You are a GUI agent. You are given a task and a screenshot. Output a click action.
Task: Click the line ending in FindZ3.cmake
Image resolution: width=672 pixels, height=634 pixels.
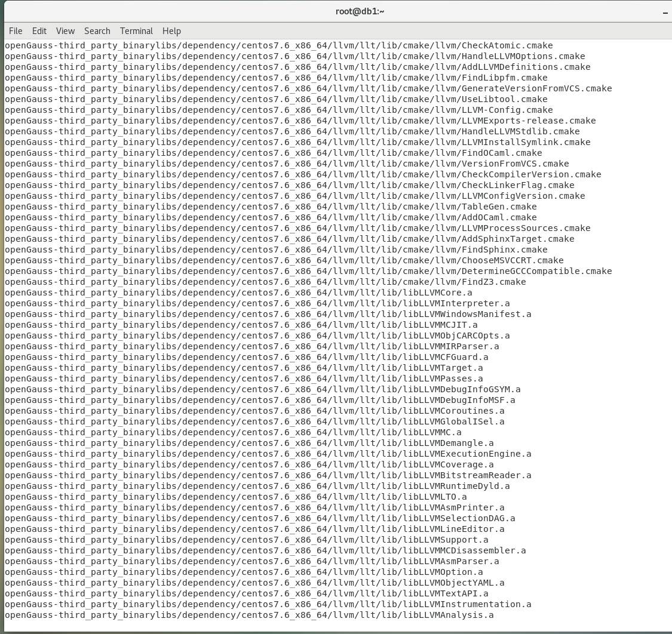pos(265,282)
